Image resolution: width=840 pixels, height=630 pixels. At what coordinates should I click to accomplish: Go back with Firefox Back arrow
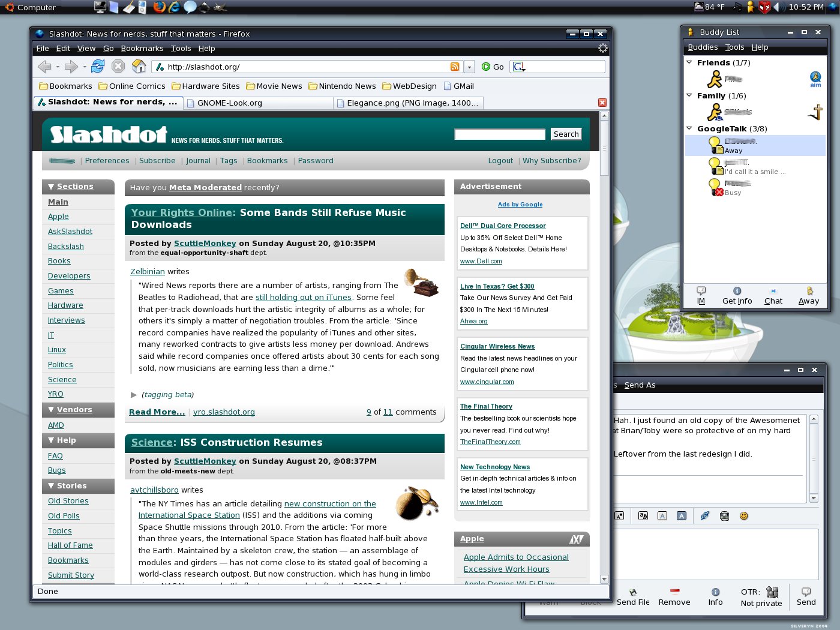click(44, 67)
